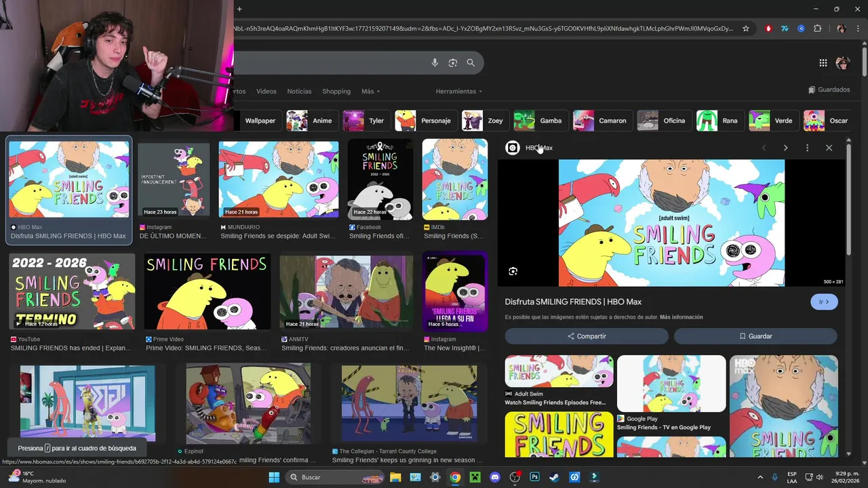This screenshot has height=488, width=868.
Task: Open File Explorer from the taskbar
Action: [395, 477]
